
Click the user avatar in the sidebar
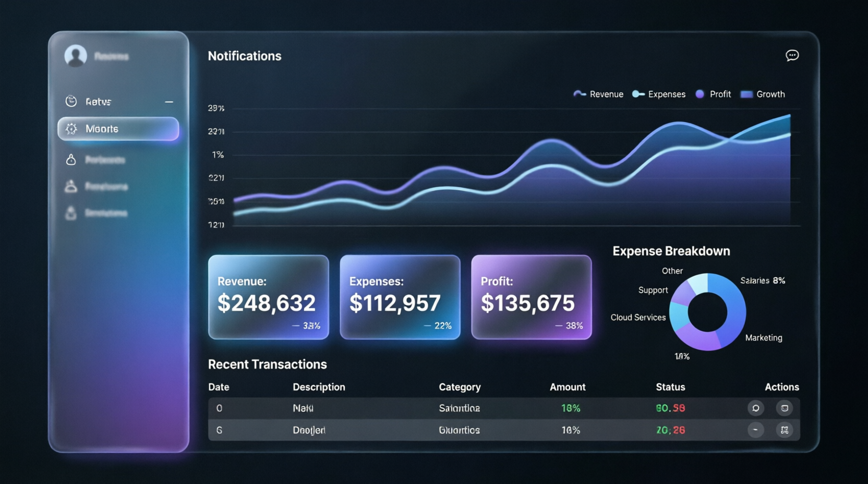(76, 55)
